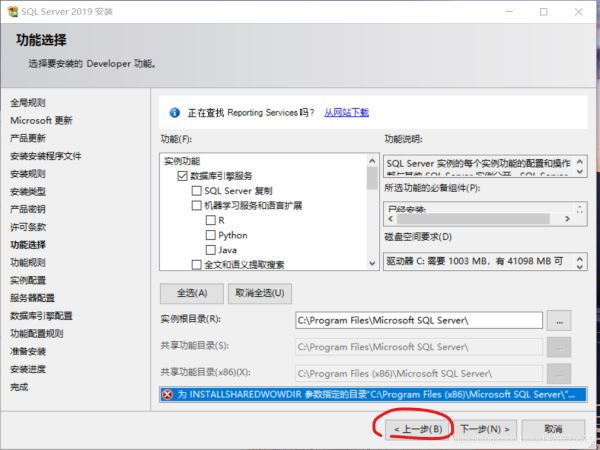Browse for the instance root directory

pos(560,320)
